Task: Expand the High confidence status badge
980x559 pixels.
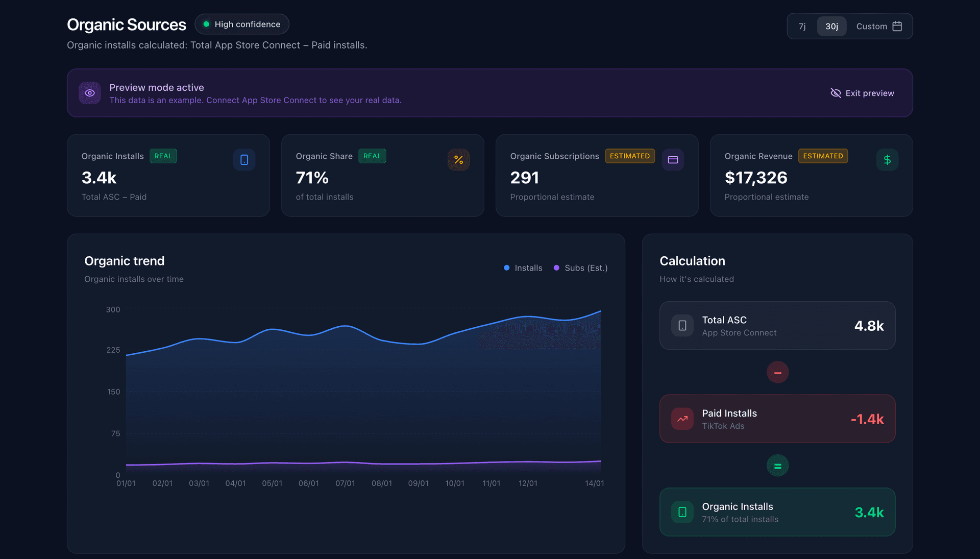Action: 241,24
